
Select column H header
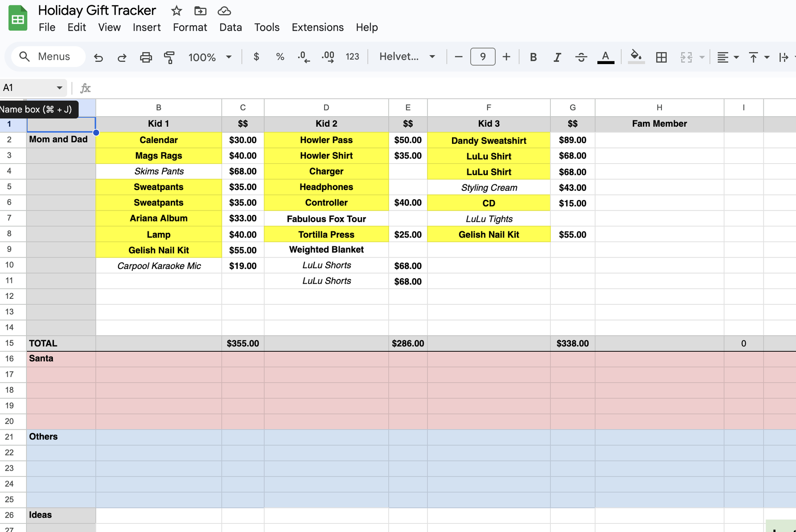(x=659, y=108)
